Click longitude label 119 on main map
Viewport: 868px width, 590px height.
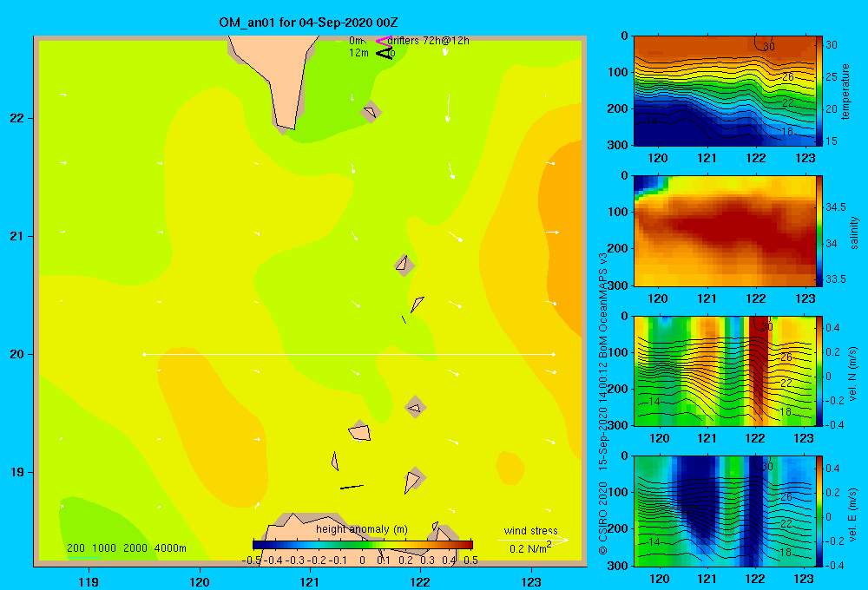point(89,581)
